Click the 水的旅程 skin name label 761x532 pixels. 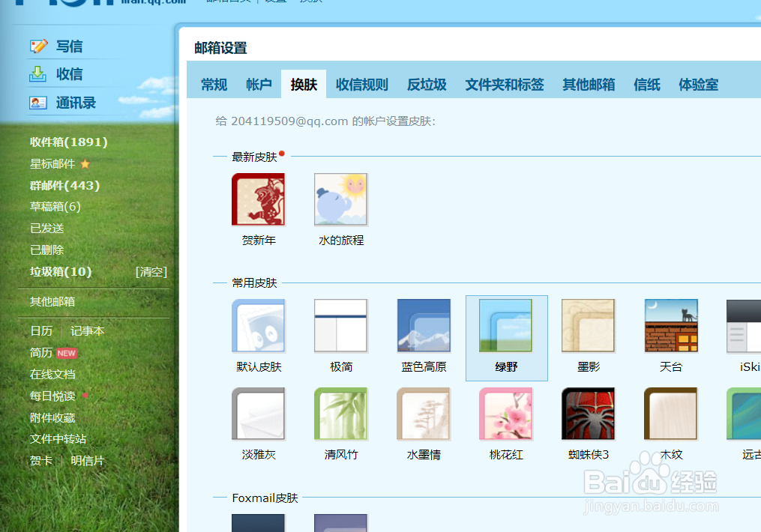point(341,240)
